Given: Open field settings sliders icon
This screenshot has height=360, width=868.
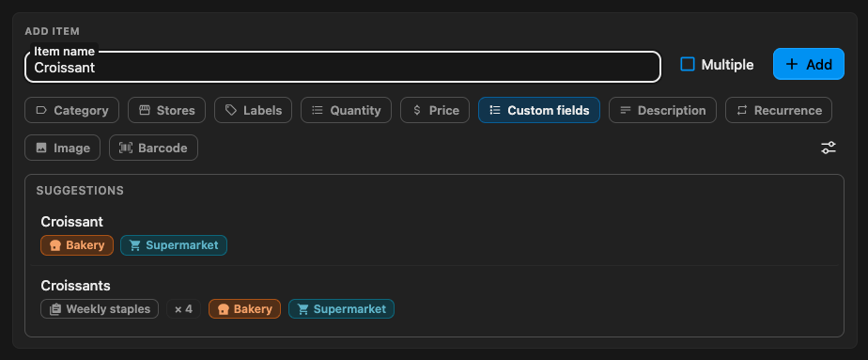Looking at the screenshot, I should point(829,148).
